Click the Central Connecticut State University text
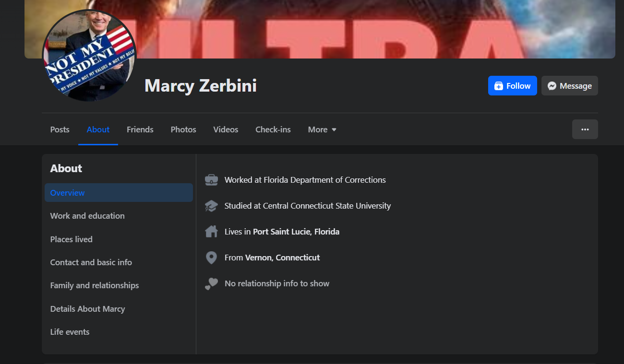Screen dimensions: 624x364 click(x=327, y=206)
